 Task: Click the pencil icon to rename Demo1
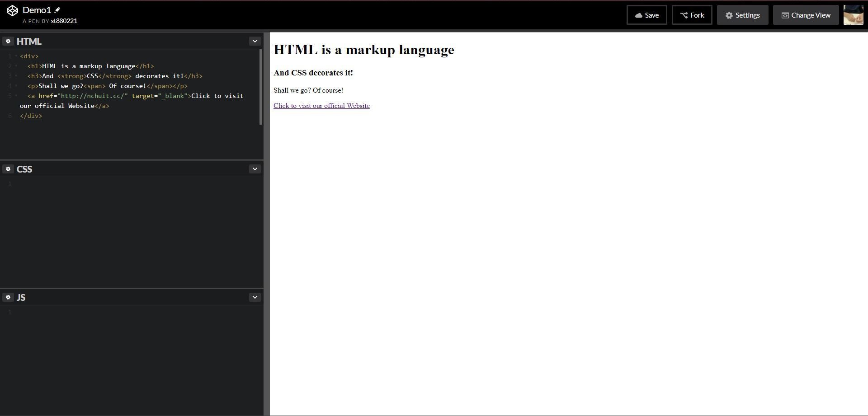coord(58,9)
